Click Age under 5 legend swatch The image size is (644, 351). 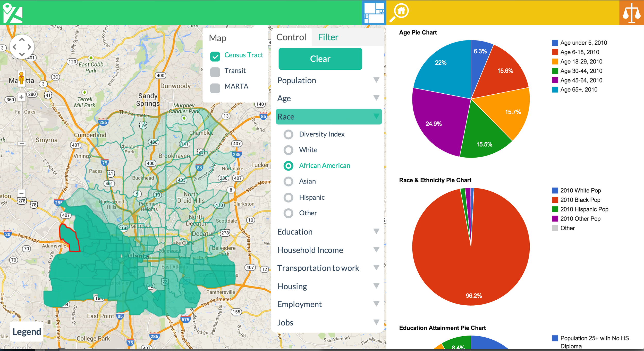coord(555,43)
